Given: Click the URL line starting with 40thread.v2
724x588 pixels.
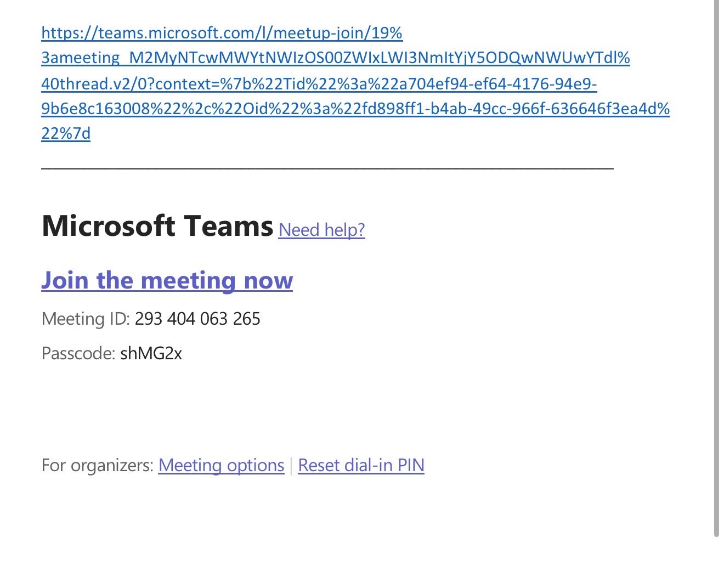Looking at the screenshot, I should [319, 84].
